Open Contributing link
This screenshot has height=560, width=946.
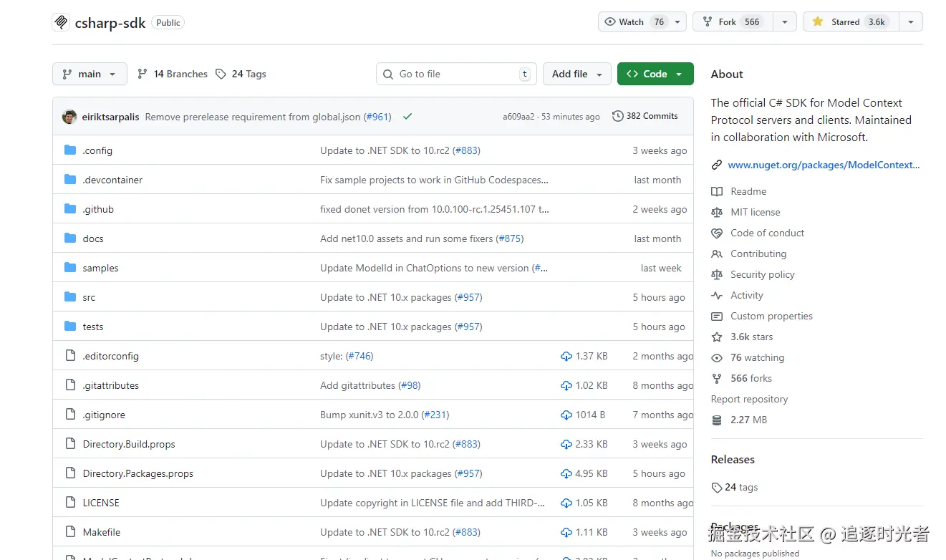(x=758, y=254)
